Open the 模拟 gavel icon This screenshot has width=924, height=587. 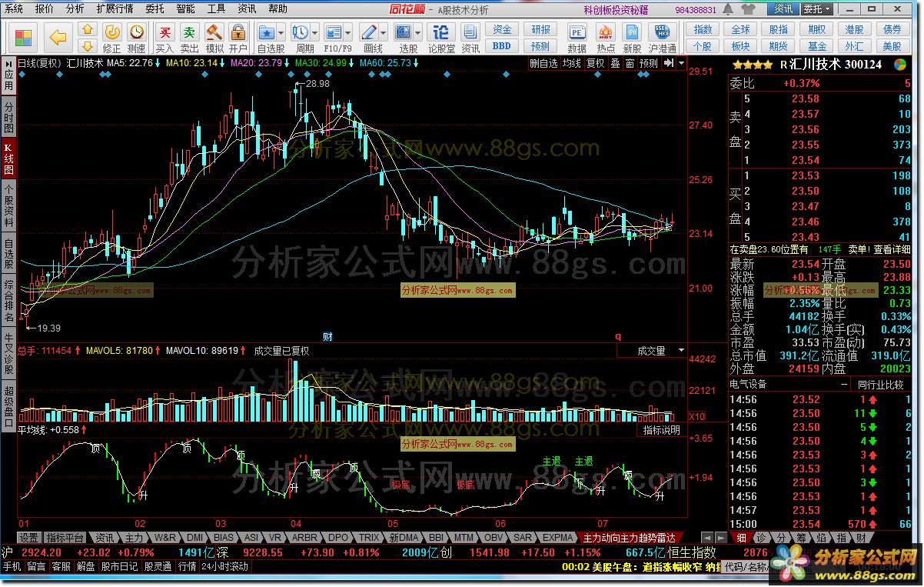click(214, 32)
